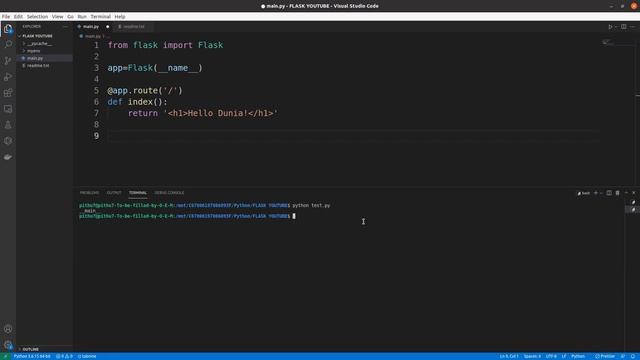Screen dimensions: 640x360
Task: Open notifications bell in status bar
Action: coord(633,356)
